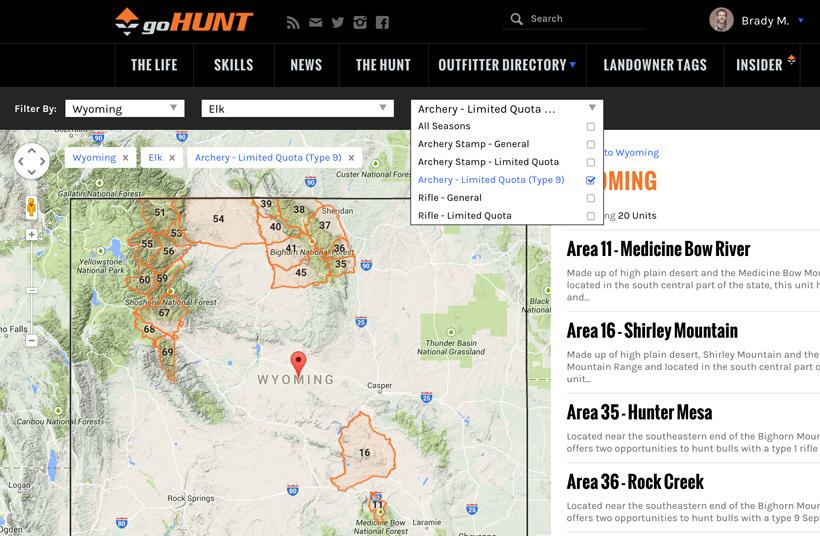
Task: Collapse the Archery season dropdown
Action: tap(592, 108)
